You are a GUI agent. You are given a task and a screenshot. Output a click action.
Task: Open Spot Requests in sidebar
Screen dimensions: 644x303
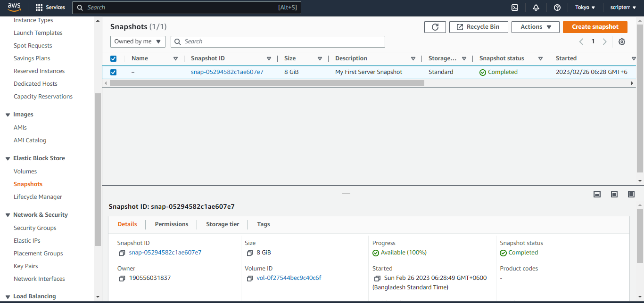(x=33, y=46)
